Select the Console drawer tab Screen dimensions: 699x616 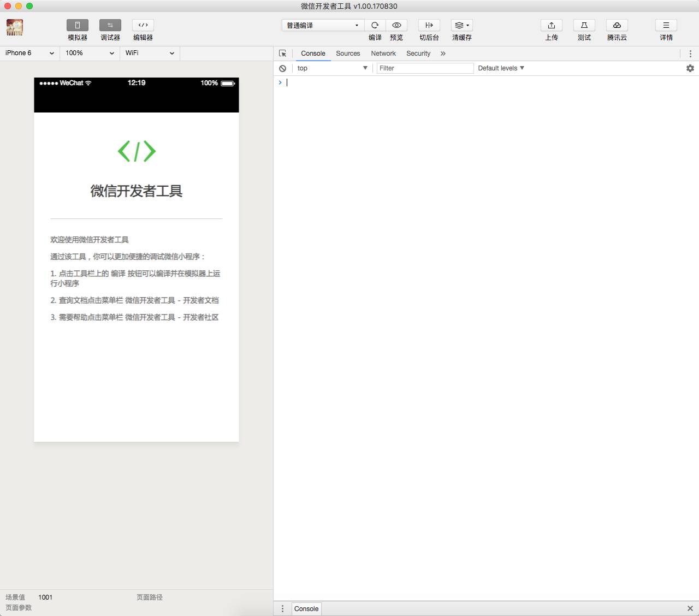pos(306,609)
